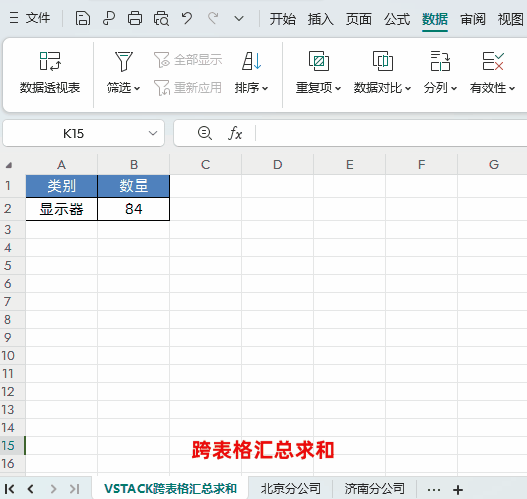Expand the 重复项 dropdown arrow
This screenshot has height=499, width=527.
pos(338,88)
